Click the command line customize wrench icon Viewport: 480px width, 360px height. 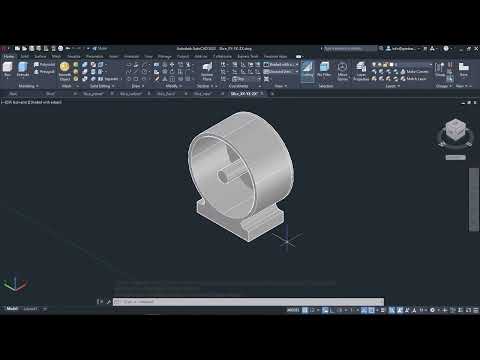(109, 302)
